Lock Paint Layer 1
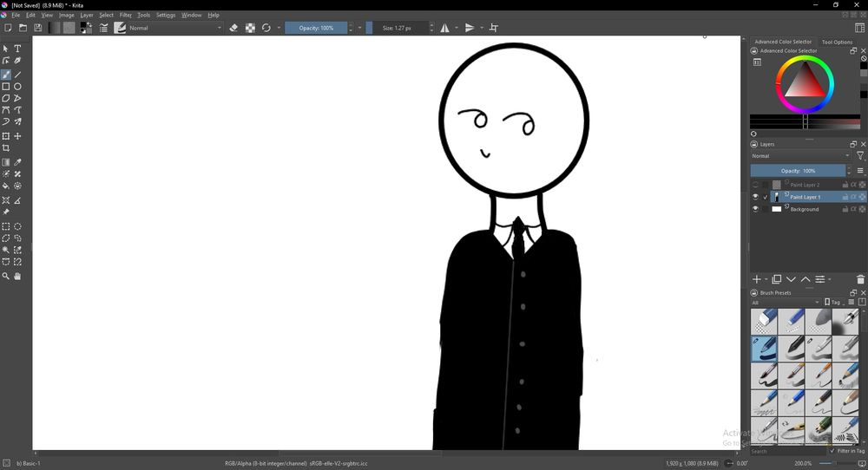 845,197
